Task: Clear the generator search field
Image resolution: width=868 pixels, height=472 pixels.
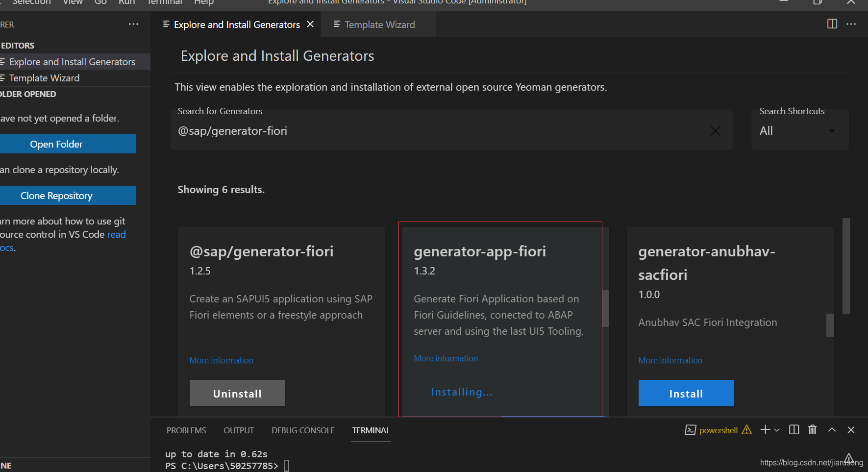Action: click(716, 131)
